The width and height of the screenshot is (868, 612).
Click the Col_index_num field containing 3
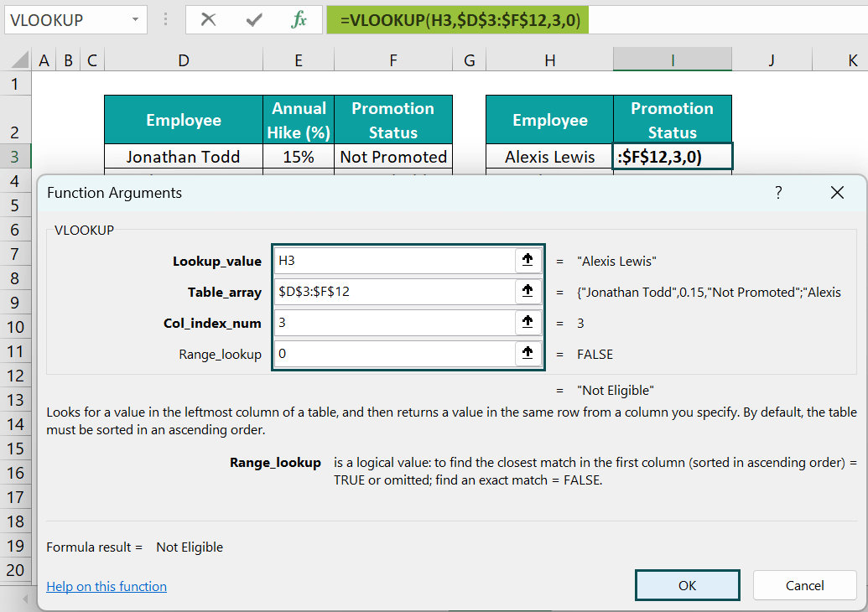(x=394, y=322)
